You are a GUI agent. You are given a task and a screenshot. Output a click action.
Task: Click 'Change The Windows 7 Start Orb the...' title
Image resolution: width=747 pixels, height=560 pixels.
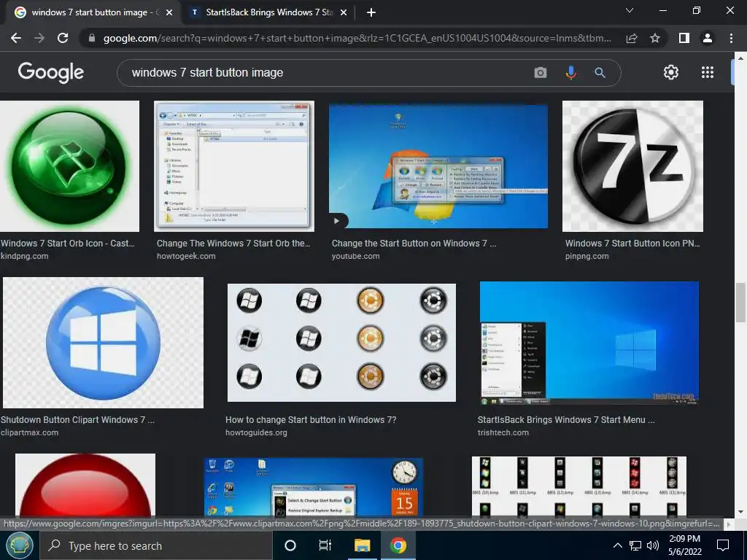pyautogui.click(x=233, y=244)
